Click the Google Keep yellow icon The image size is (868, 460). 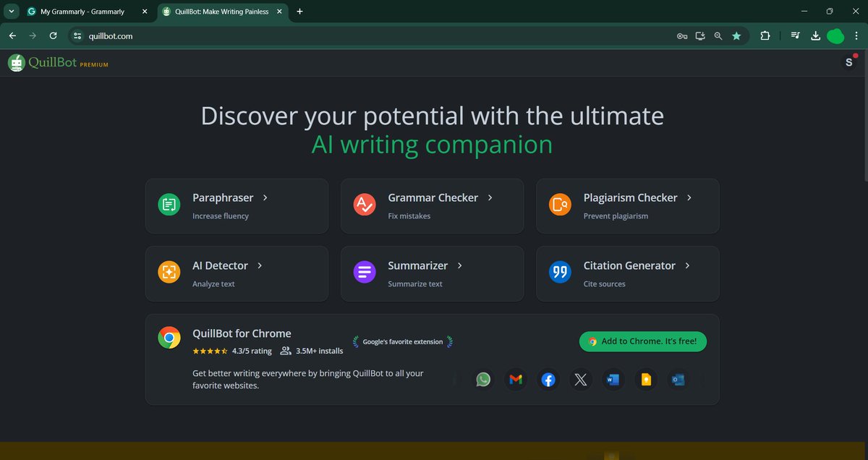(x=646, y=380)
